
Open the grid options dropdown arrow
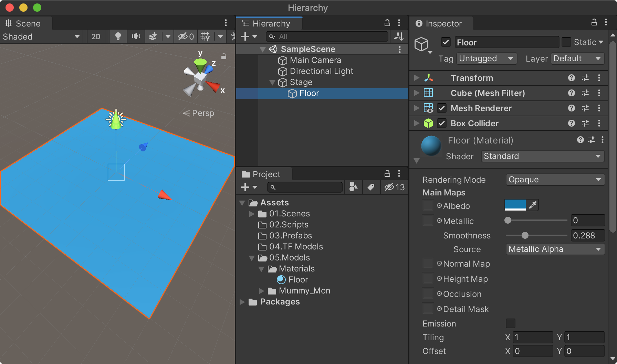(x=220, y=36)
